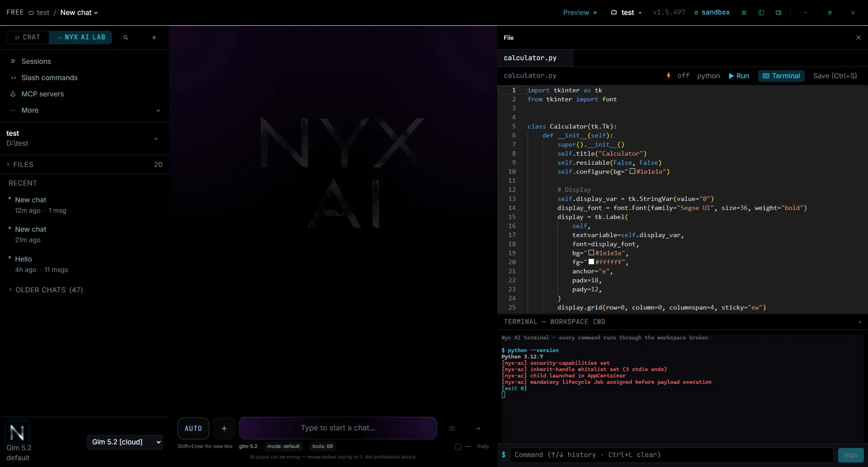This screenshot has width=868, height=467.
Task: Expand the test D:\test workspace chevron
Action: click(156, 138)
